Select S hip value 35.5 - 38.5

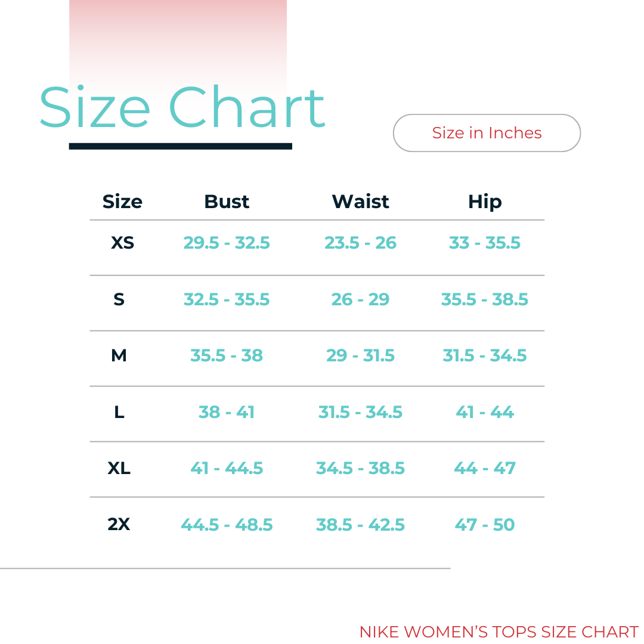(485, 299)
